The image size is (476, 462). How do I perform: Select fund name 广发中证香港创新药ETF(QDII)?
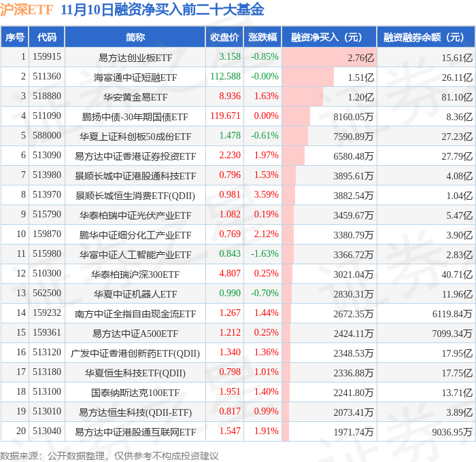(x=135, y=353)
